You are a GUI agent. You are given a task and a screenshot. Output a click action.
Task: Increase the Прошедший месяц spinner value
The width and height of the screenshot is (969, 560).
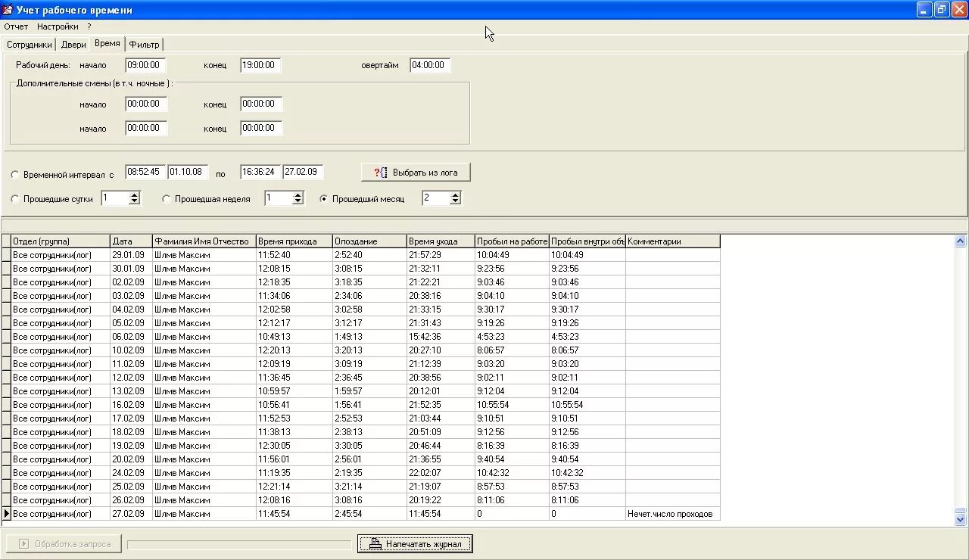click(x=456, y=194)
